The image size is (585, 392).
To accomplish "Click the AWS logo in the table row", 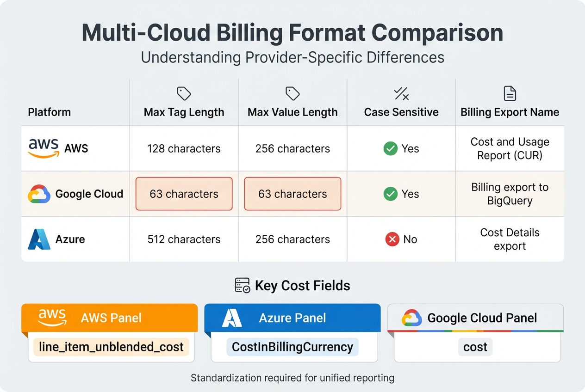I will click(x=44, y=148).
